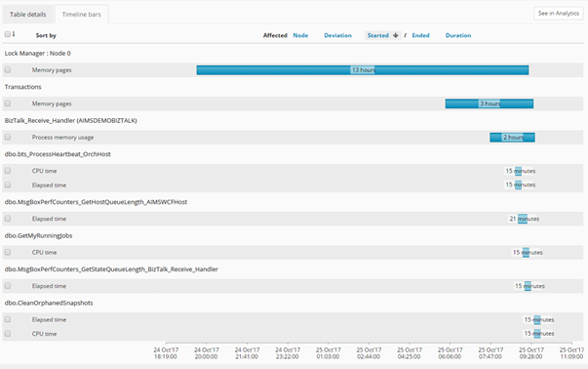Click ProcessHeartbeat CPU time 15 minutes bar
Viewport: 588px width, 369px height.
[518, 171]
